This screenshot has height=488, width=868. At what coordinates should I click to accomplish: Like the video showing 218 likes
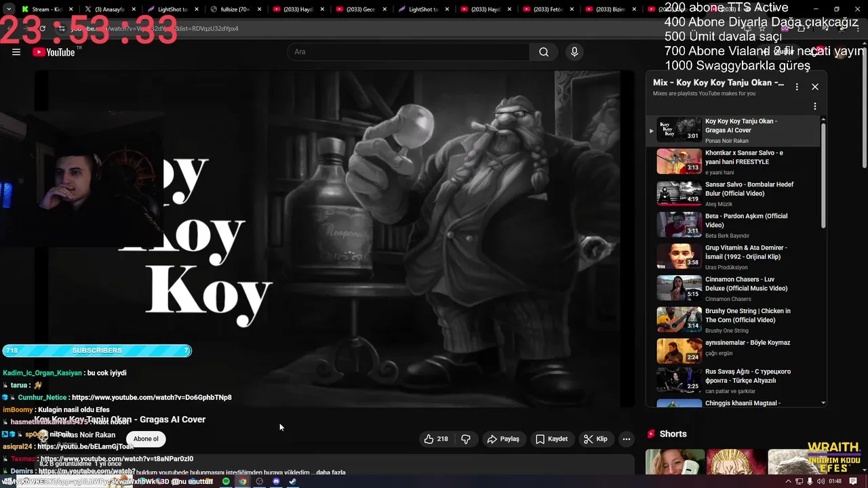[x=436, y=439]
